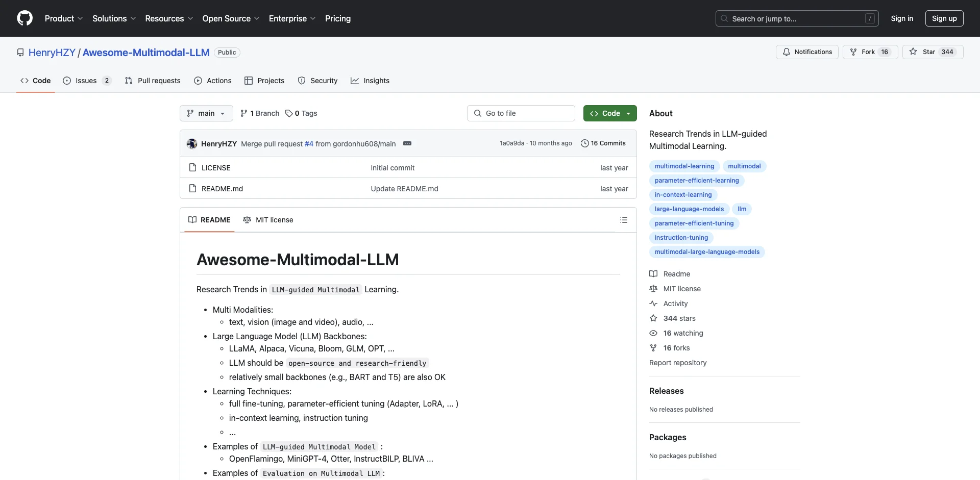Open the llm topic tag
The height and width of the screenshot is (480, 980).
pyautogui.click(x=742, y=209)
